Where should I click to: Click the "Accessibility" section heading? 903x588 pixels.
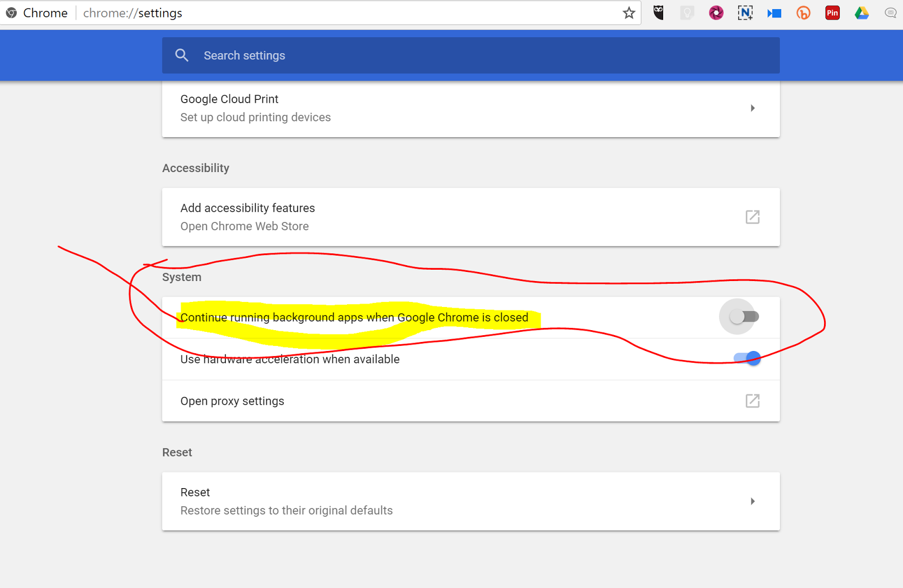point(196,168)
